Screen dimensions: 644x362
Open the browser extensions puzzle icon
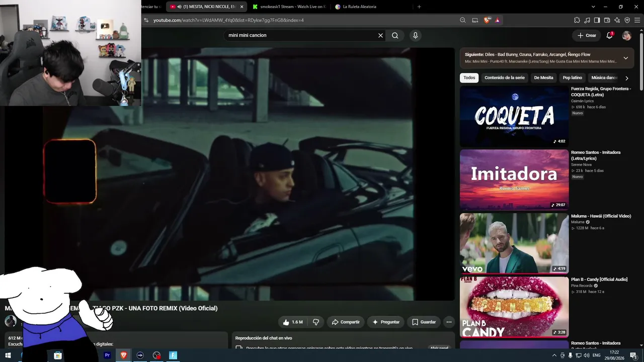[x=577, y=20]
